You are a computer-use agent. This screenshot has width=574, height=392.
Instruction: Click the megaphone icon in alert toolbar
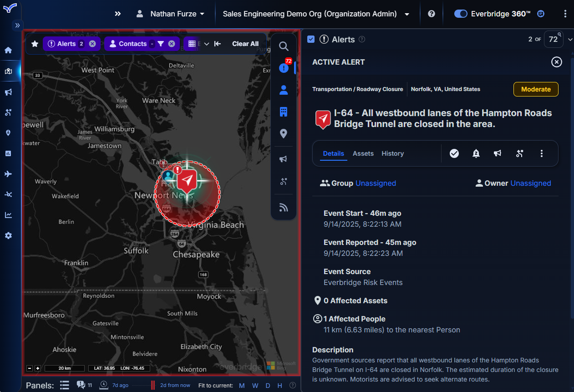coord(498,153)
